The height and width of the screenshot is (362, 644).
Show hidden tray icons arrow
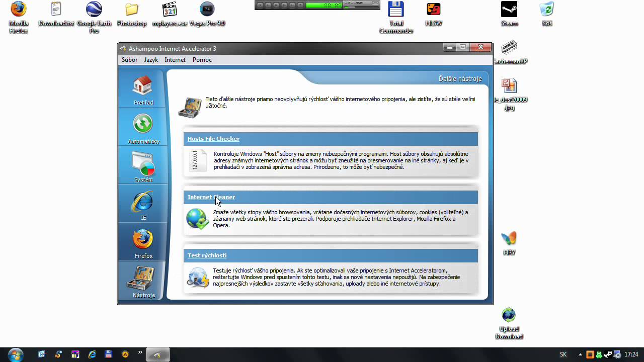click(580, 354)
